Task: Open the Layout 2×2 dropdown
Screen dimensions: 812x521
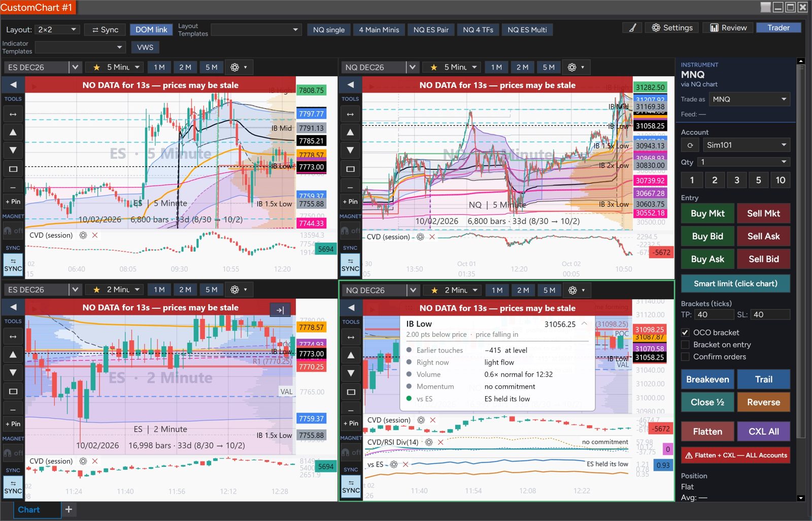Action: click(x=57, y=29)
